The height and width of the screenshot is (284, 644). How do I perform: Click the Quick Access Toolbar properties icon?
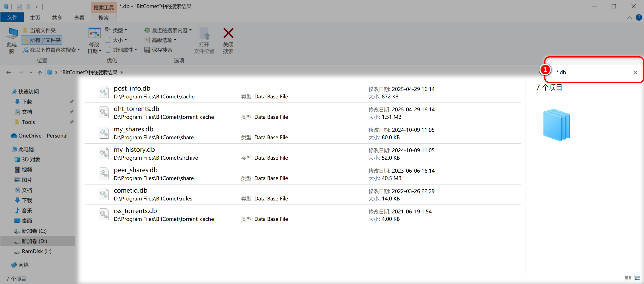click(x=19, y=7)
